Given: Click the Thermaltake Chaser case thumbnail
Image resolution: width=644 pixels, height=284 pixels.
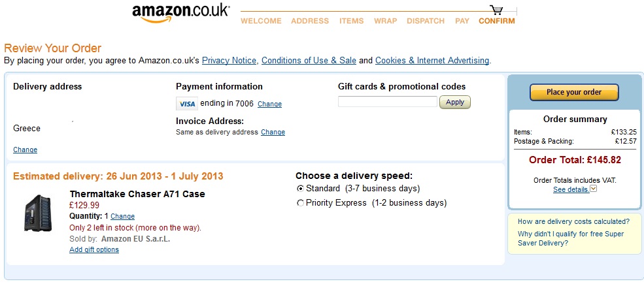Looking at the screenshot, I should click(x=37, y=213).
